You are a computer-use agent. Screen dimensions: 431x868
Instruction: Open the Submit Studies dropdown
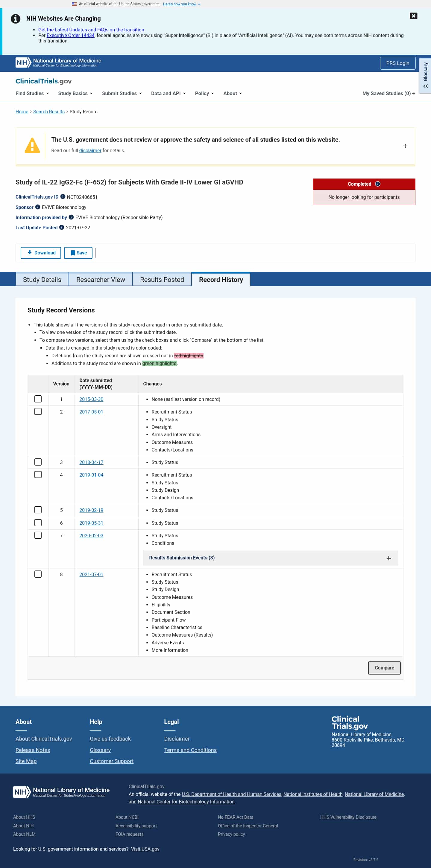pyautogui.click(x=122, y=93)
